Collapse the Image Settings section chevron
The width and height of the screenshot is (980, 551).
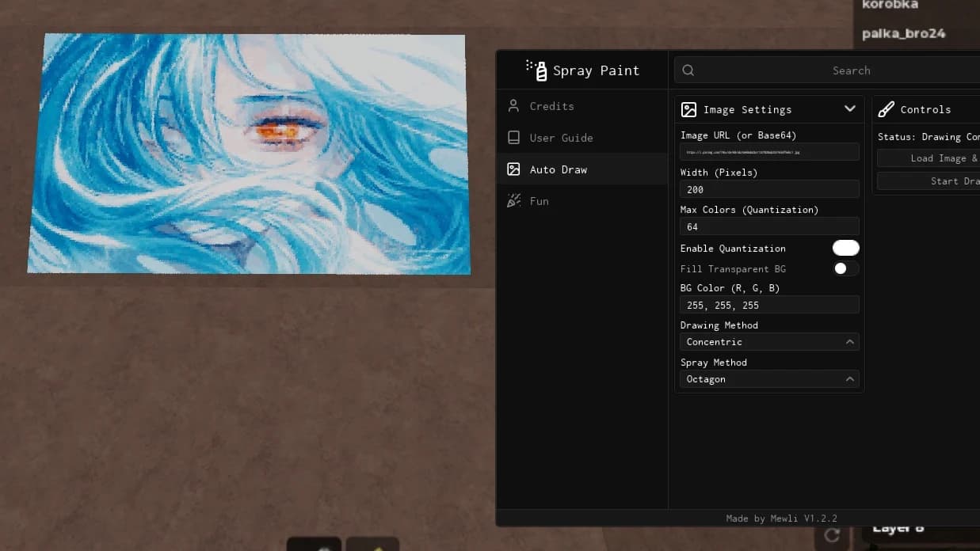[850, 109]
